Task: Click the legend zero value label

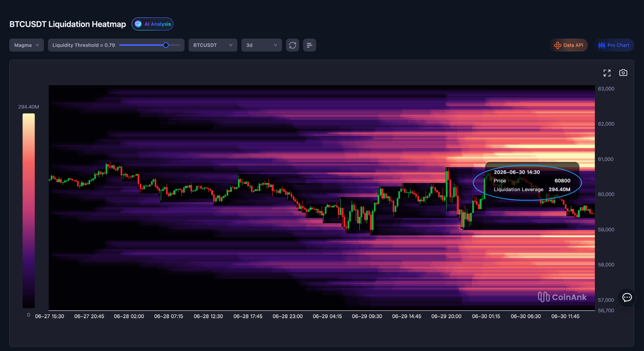Action: tap(28, 315)
